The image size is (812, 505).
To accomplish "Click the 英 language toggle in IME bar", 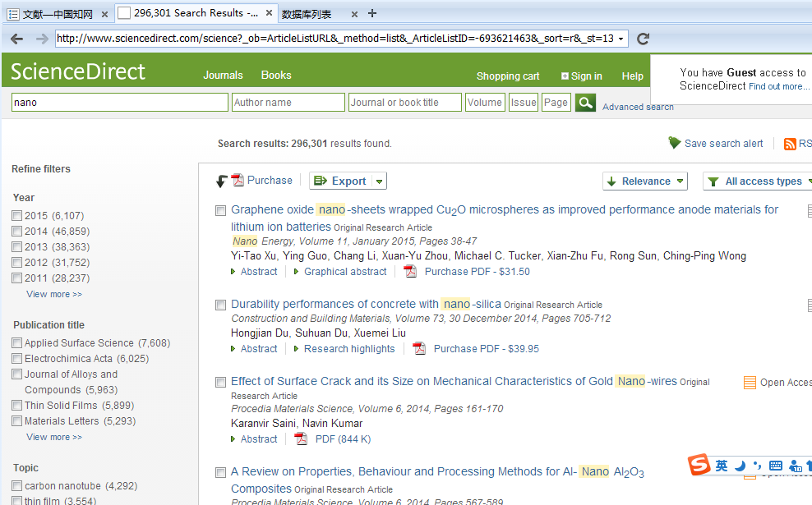I will pos(722,466).
